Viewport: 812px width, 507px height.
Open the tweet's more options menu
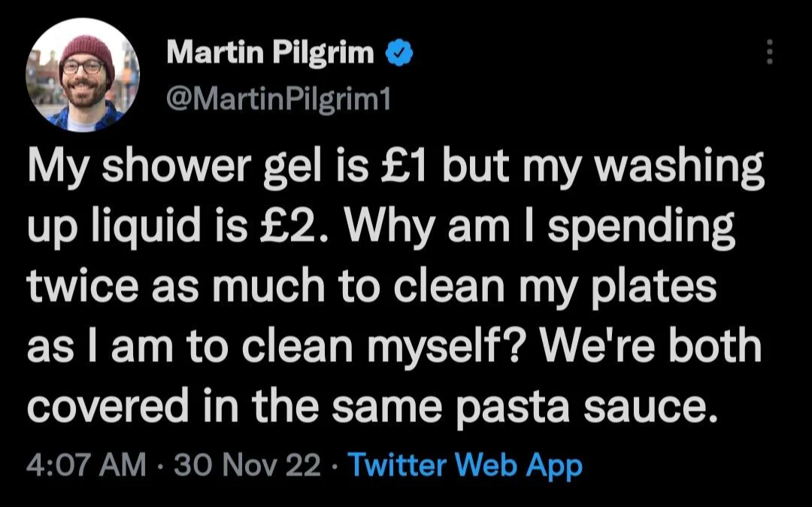pos(768,51)
